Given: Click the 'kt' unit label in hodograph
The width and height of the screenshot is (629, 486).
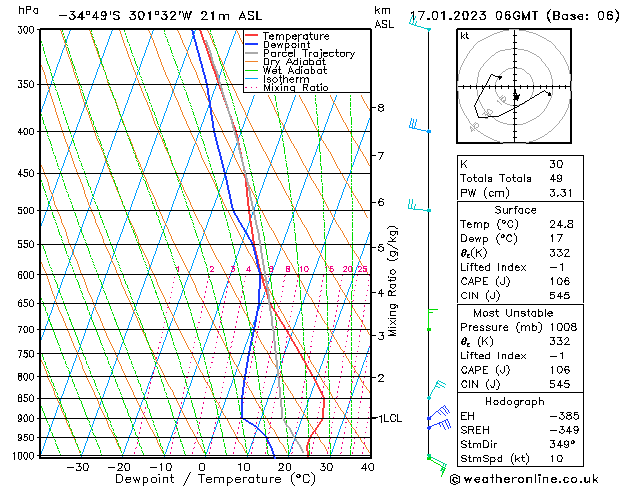Looking at the screenshot, I should point(465,36).
